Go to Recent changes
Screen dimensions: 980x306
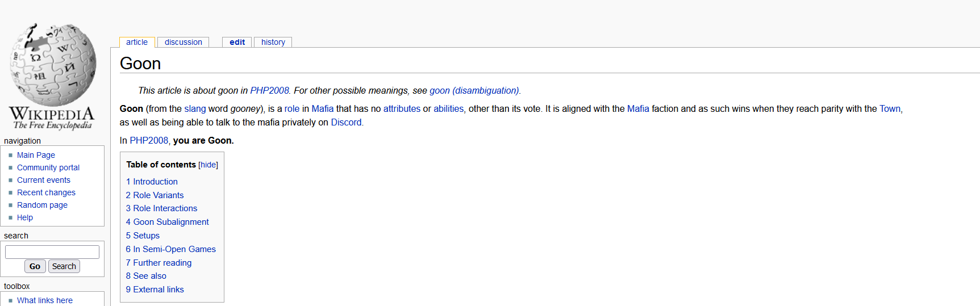[46, 192]
